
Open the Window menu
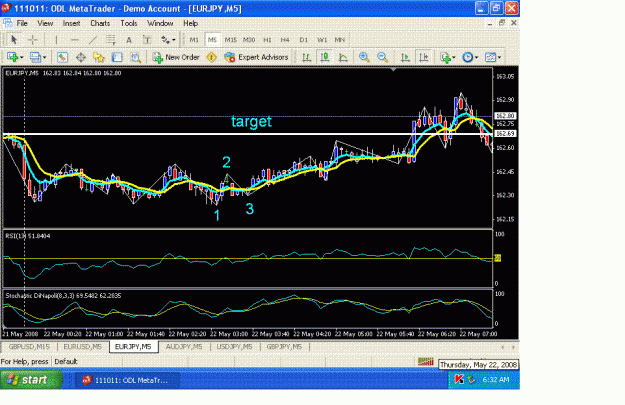click(160, 23)
